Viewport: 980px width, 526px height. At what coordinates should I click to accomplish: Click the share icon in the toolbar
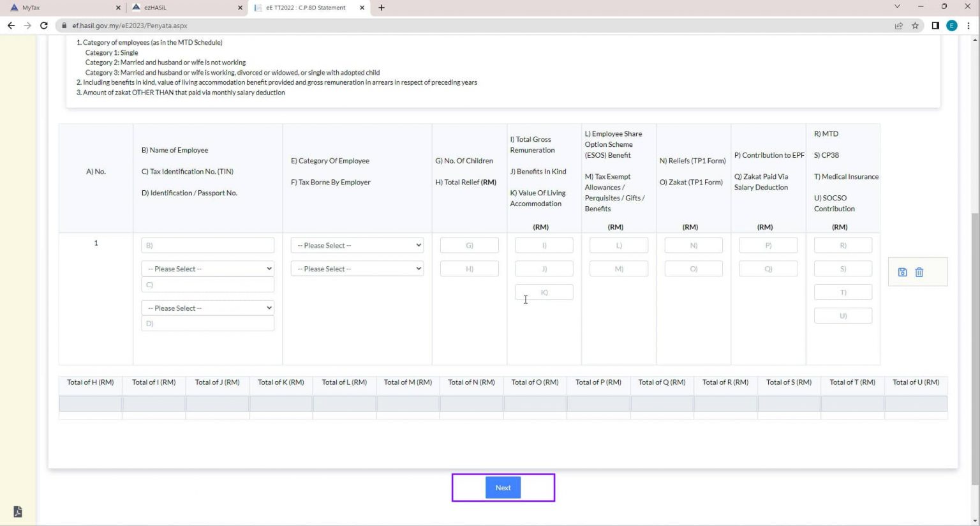pos(899,26)
